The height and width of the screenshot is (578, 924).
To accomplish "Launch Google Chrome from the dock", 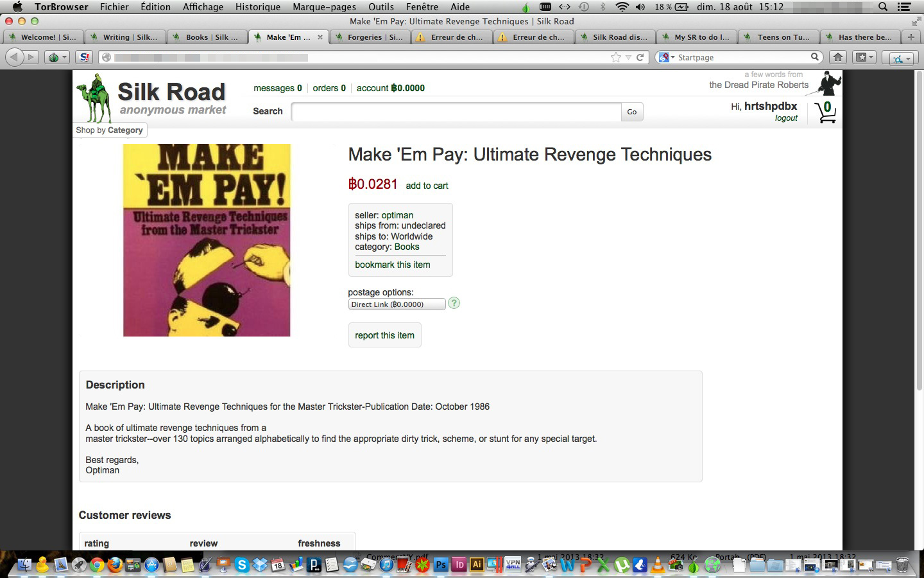I will point(97,565).
